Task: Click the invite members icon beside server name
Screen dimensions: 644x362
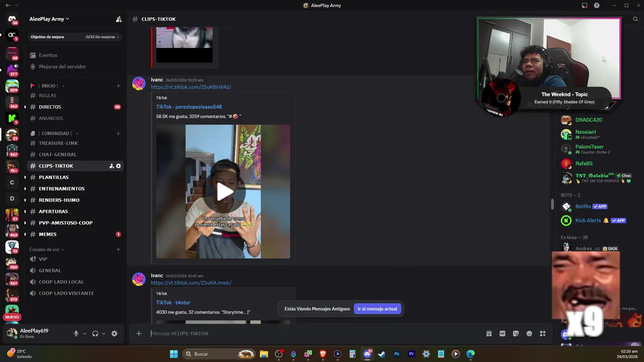Action: point(119,19)
